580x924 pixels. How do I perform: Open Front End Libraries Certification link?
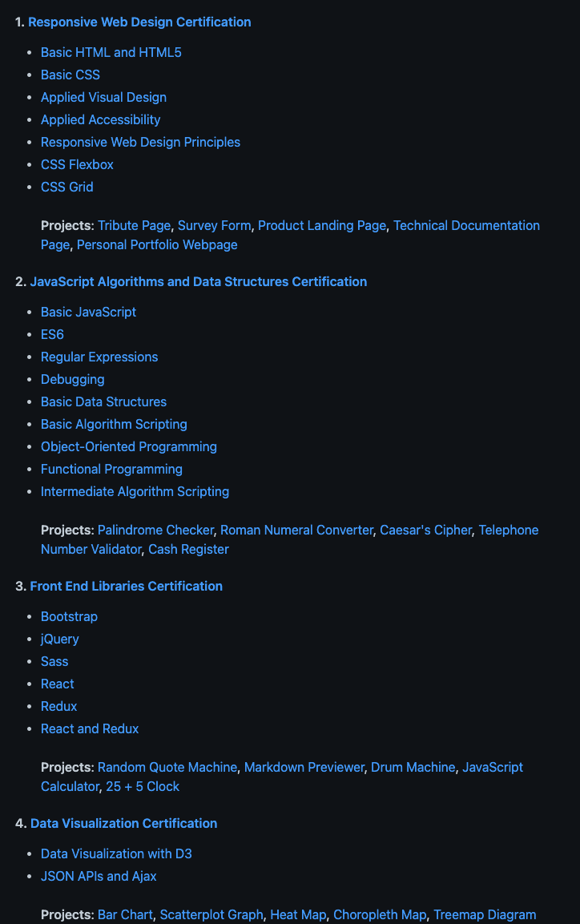point(126,587)
